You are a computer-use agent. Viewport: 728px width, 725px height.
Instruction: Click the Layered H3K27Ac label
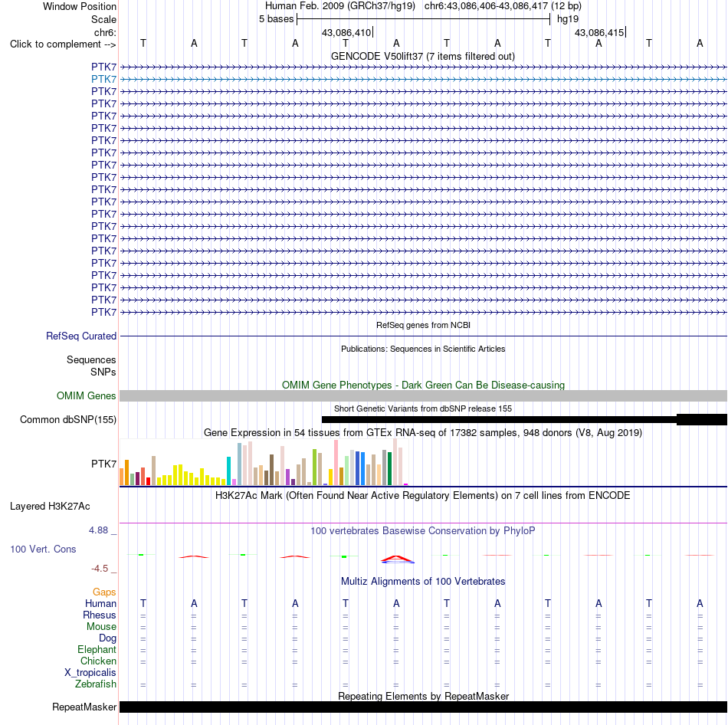pos(50,507)
